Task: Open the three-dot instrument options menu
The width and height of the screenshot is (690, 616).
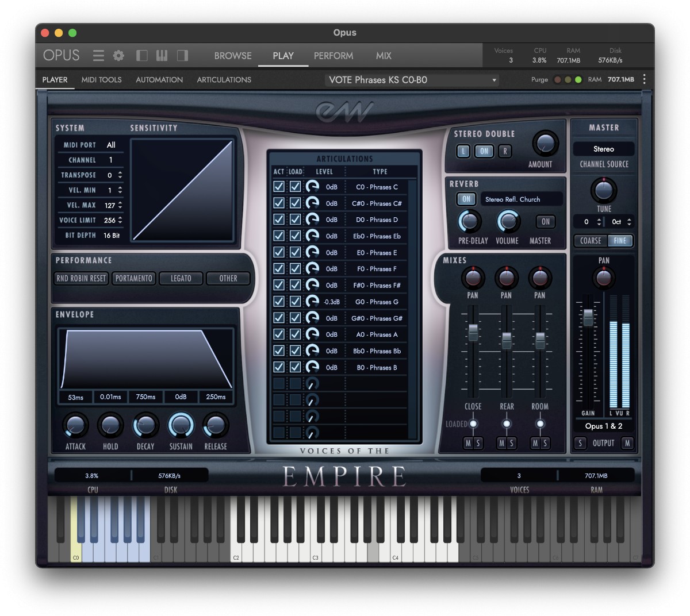Action: point(644,79)
